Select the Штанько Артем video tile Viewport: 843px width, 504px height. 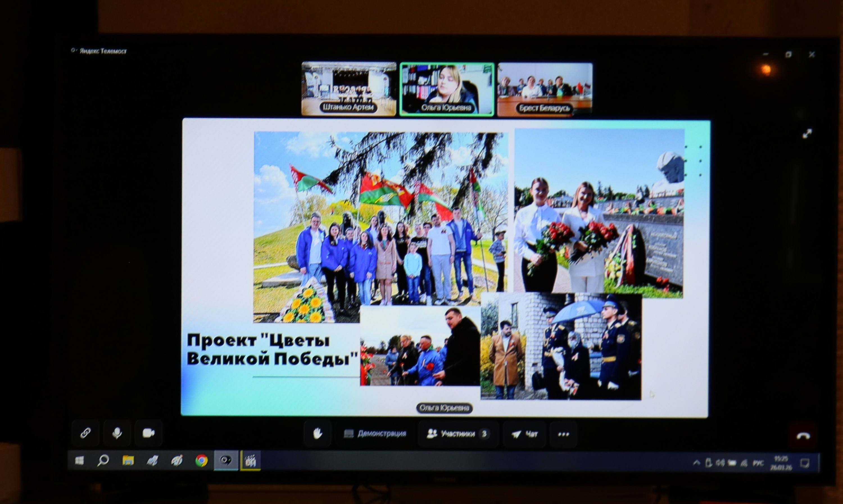[x=349, y=89]
